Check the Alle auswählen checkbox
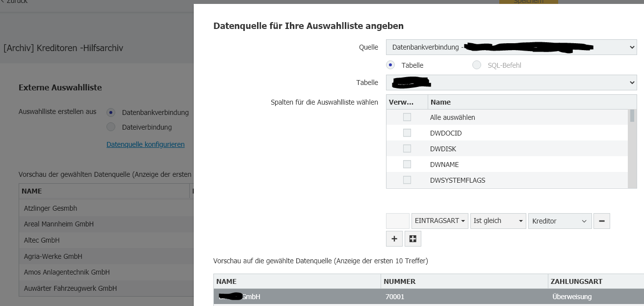This screenshot has height=306, width=644. pyautogui.click(x=407, y=117)
